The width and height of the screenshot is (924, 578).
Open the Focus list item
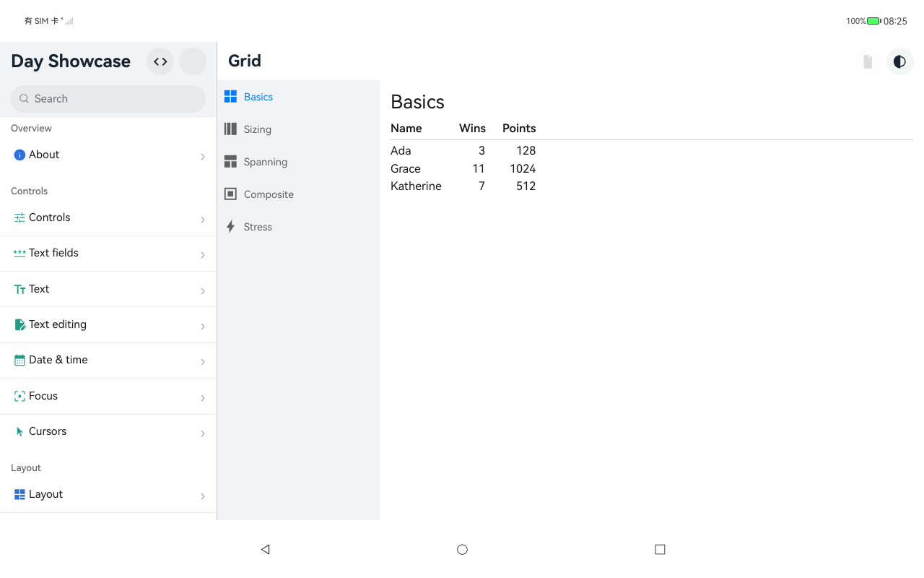tap(108, 396)
